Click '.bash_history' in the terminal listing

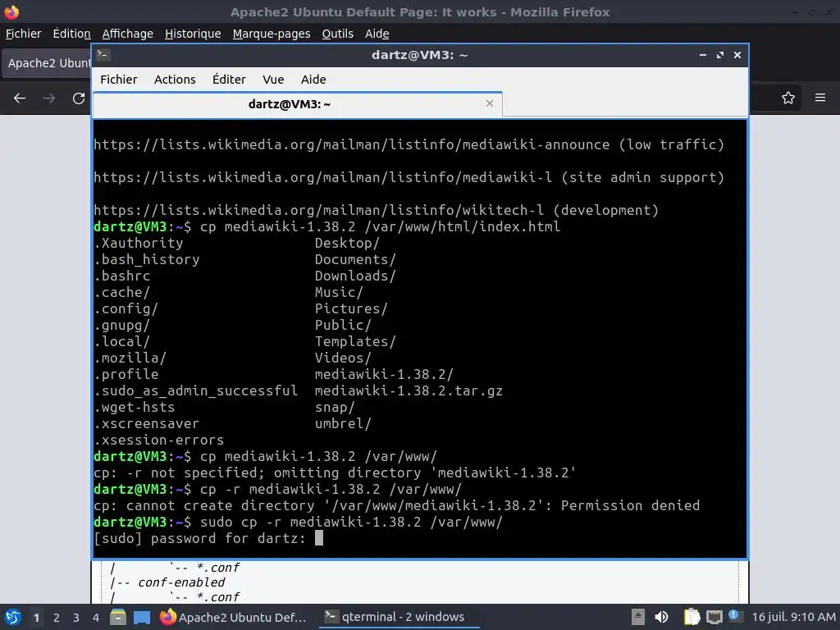[147, 259]
